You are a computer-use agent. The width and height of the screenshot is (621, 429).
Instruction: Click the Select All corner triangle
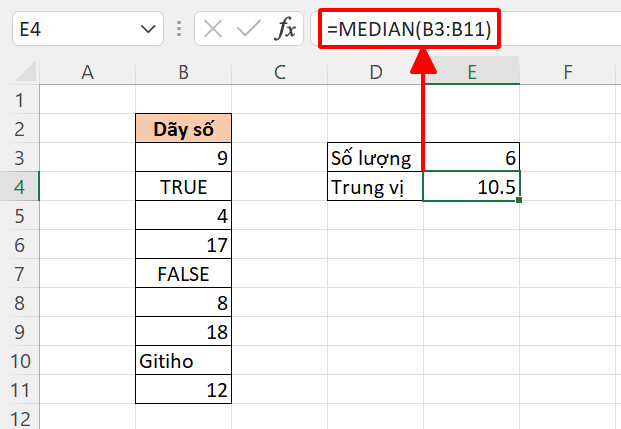tap(26, 71)
